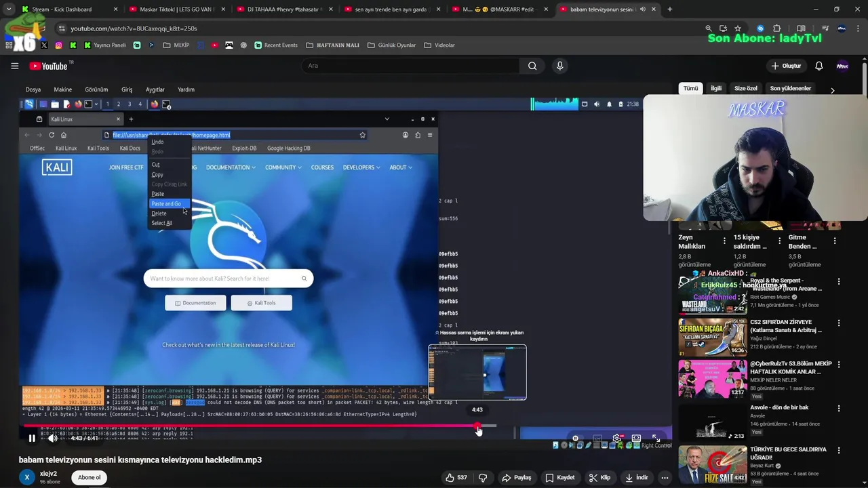This screenshot has width=868, height=488.
Task: Open the account avatar in the YouTube header
Action: click(842, 66)
